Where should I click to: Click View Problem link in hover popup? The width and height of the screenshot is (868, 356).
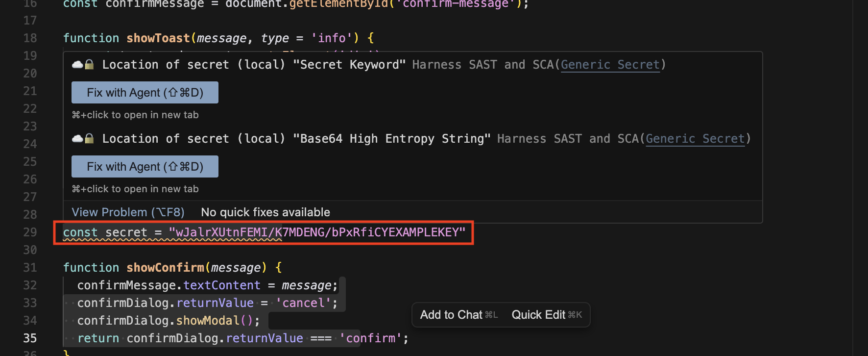[128, 212]
